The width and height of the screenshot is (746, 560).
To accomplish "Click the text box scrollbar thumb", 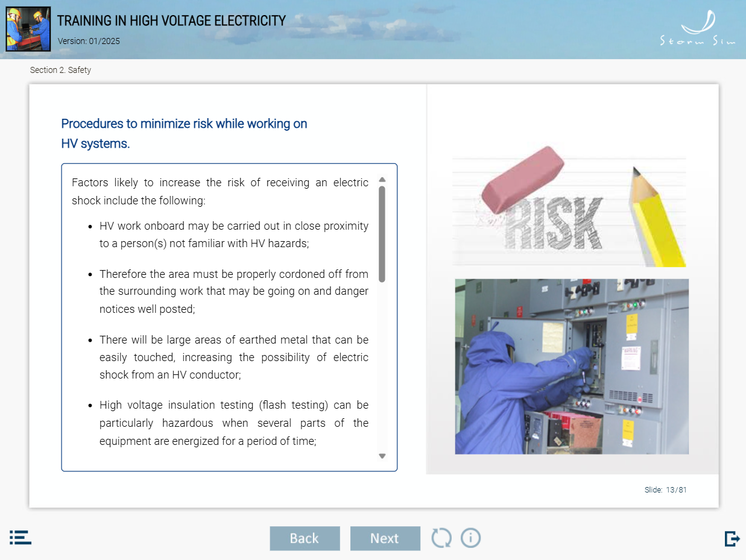I will [382, 234].
